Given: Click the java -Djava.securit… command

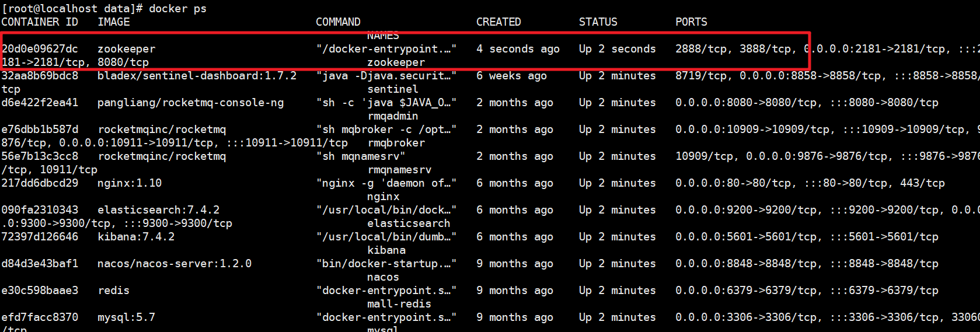Looking at the screenshot, I should [x=386, y=76].
